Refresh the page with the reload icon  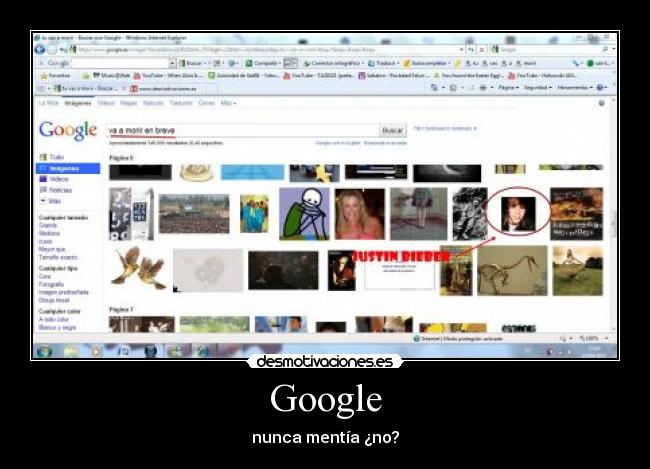[471, 50]
